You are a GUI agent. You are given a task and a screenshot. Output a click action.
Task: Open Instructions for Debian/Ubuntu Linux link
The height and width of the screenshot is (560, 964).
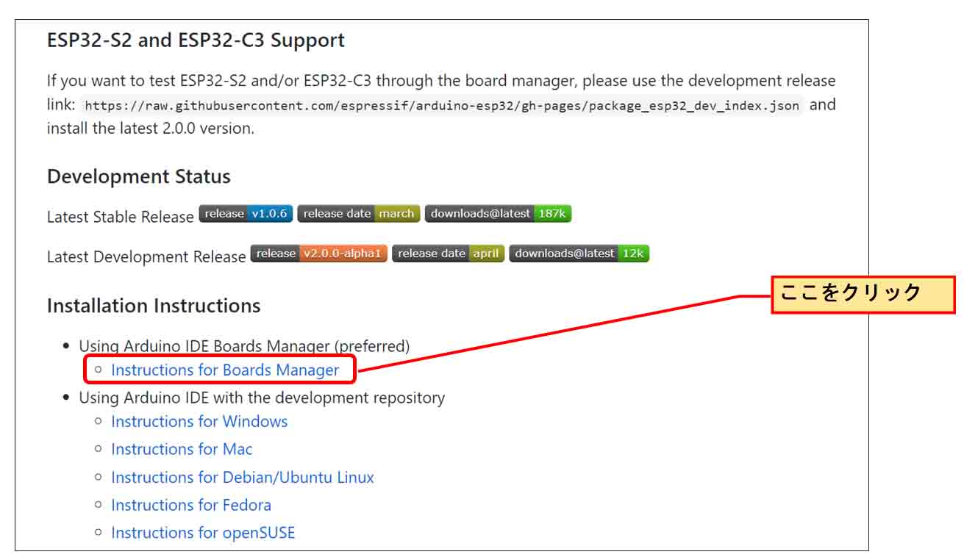tap(243, 477)
